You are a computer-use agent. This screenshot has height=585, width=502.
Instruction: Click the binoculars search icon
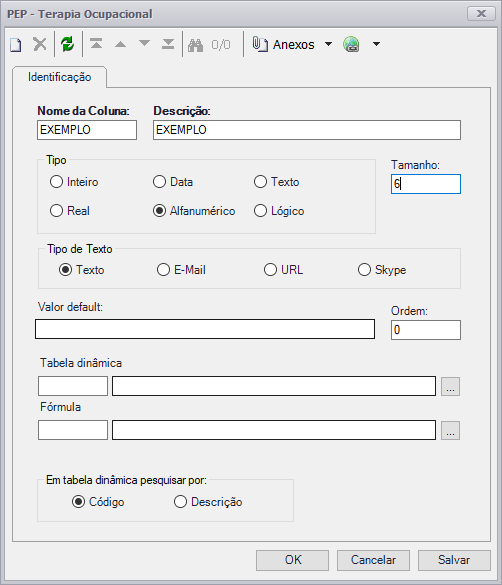(195, 45)
